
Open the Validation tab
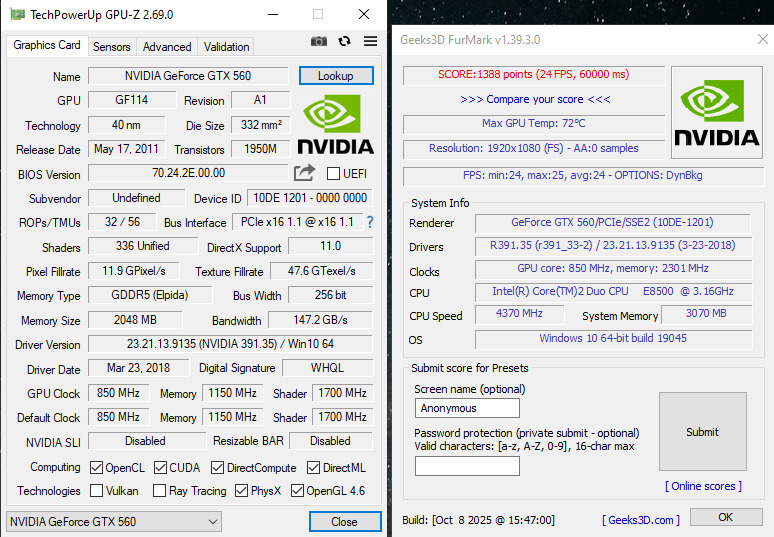(x=226, y=47)
